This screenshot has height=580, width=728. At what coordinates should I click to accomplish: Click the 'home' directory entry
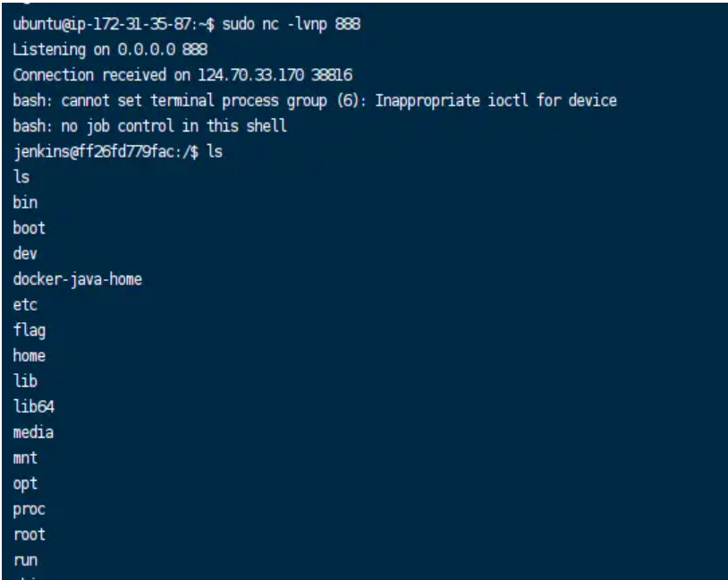[x=30, y=355]
